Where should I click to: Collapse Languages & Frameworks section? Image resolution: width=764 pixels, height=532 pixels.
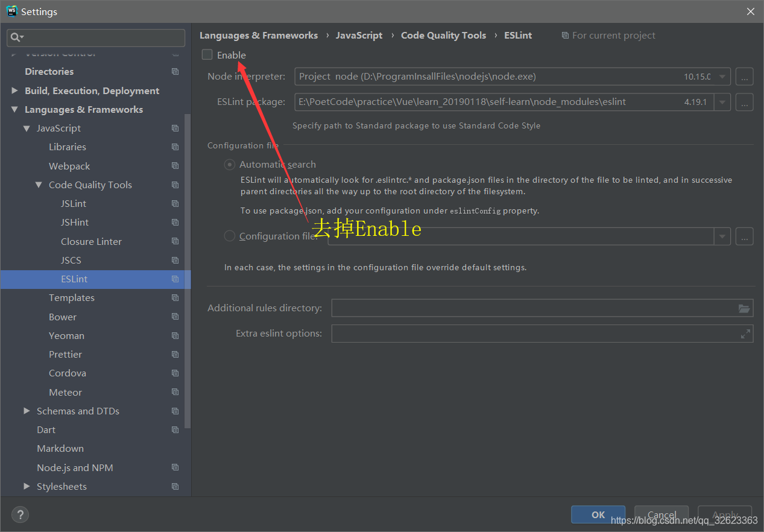15,109
